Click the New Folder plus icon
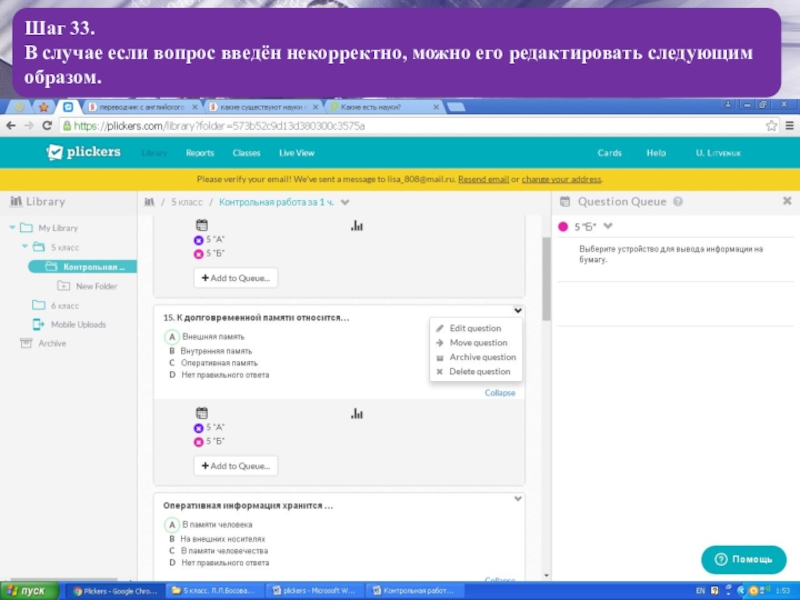 point(63,286)
